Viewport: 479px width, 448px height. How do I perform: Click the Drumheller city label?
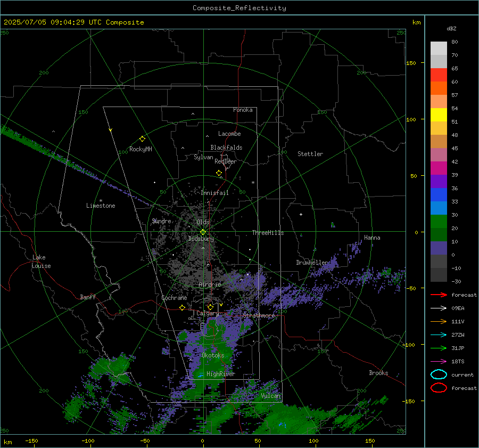tap(312, 263)
